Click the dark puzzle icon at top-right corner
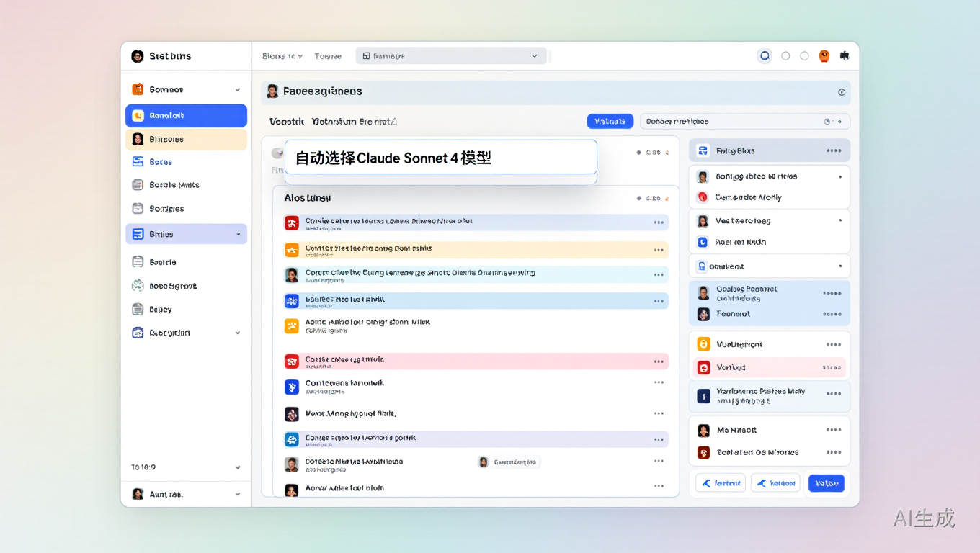This screenshot has width=980, height=553. [844, 55]
